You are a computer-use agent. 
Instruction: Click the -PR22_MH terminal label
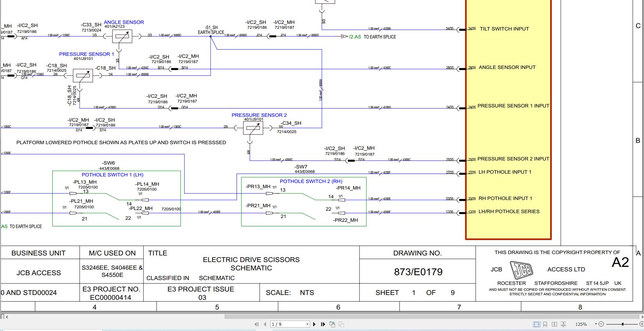346,220
